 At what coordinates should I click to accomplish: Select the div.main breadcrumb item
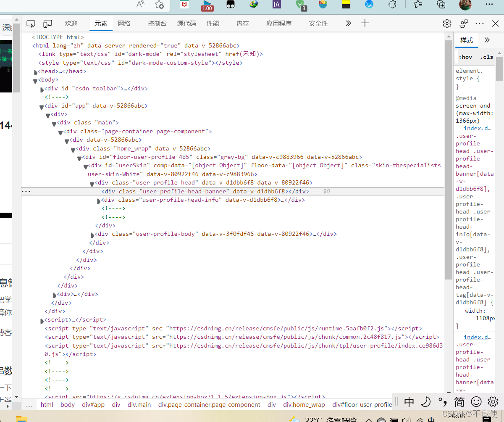[139, 405]
